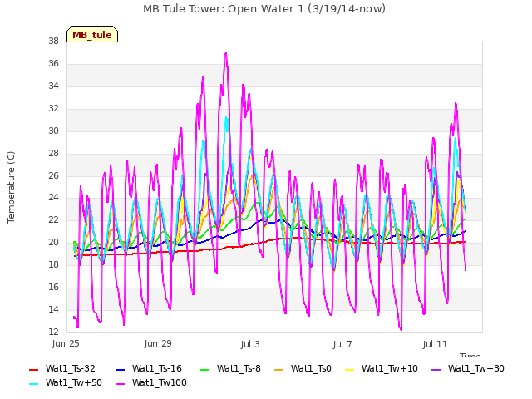Click the 38 y-axis tick label
The image size is (532, 399).
click(53, 42)
